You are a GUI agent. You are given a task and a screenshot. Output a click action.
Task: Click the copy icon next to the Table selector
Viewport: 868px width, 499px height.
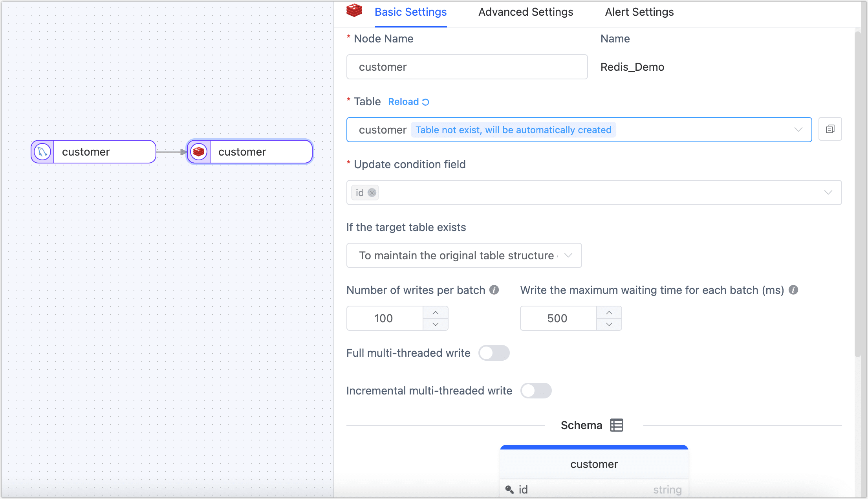(830, 129)
